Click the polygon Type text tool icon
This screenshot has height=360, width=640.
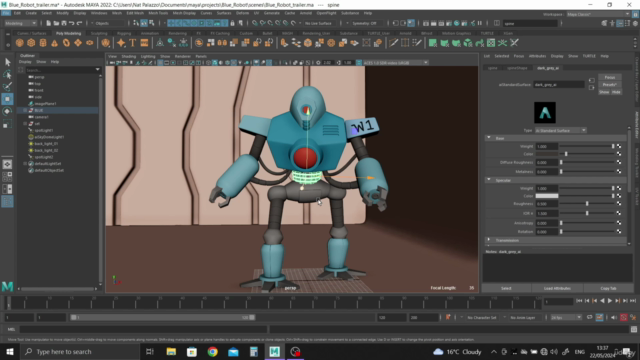133,43
